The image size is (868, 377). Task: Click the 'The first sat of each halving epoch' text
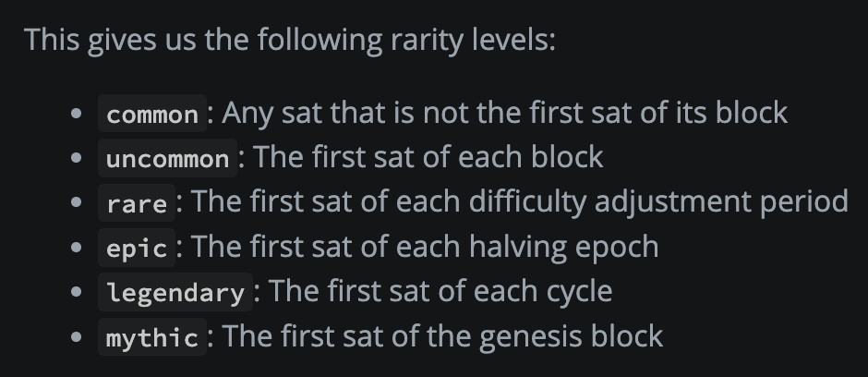coord(425,247)
